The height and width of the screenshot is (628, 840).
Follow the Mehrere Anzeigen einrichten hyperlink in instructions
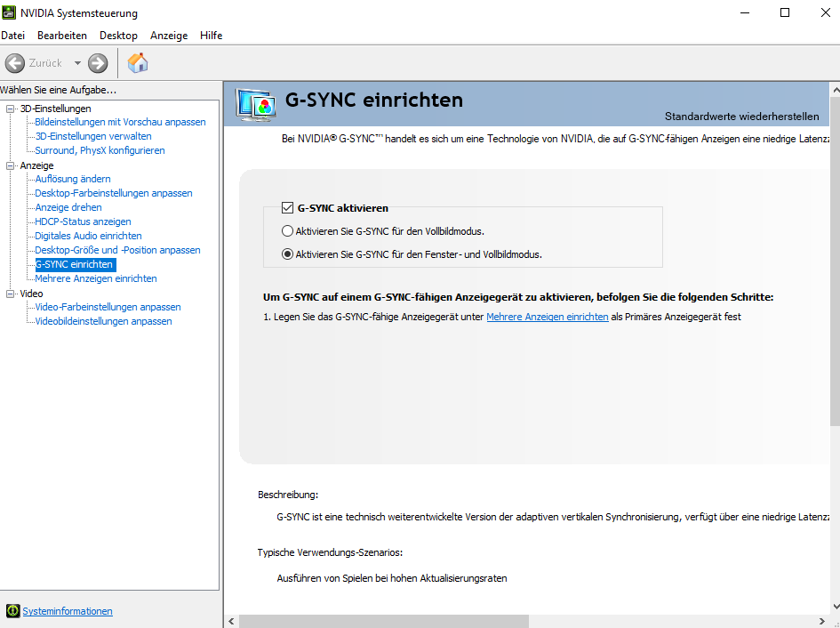548,317
